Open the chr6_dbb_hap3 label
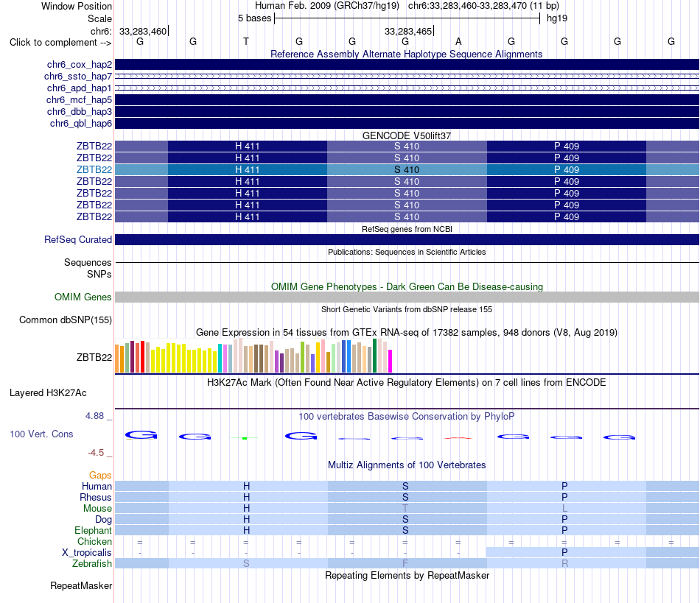The height and width of the screenshot is (603, 700). (x=80, y=111)
